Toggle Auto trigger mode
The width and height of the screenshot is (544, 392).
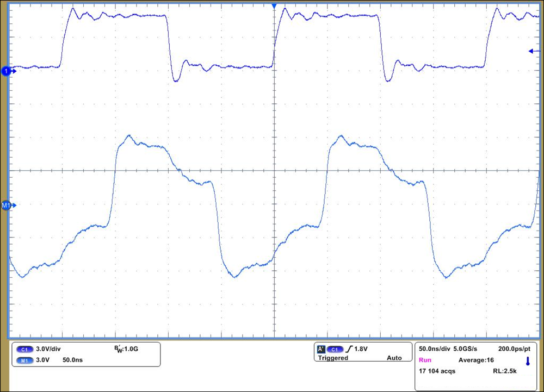coord(395,357)
